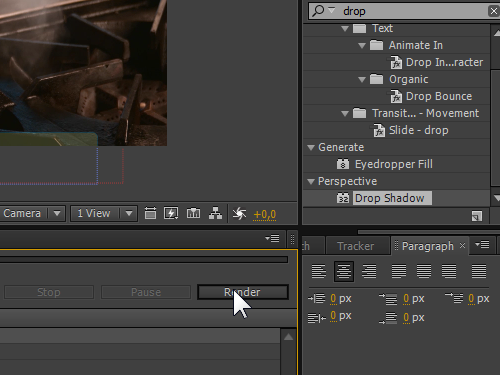This screenshot has width=500, height=375.
Task: Open the Comp Flowchart icon
Action: (x=215, y=213)
